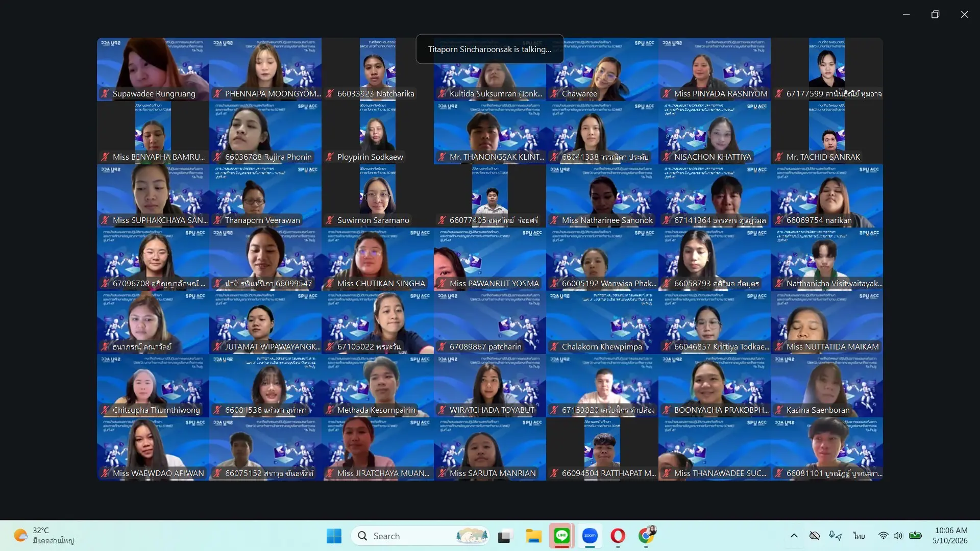Click the Windows Start button
Screen dimensions: 980x551
(334, 536)
